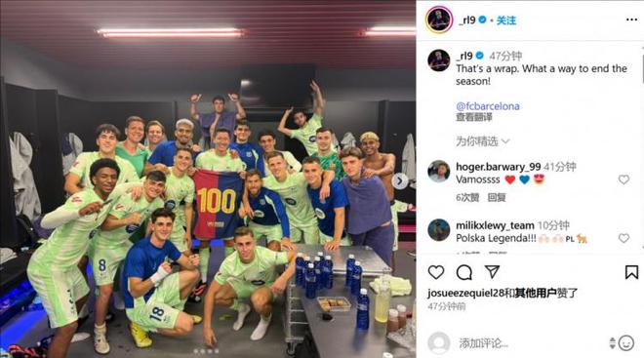
Task: Open _rl9 profile picture in header
Action: [x=439, y=20]
